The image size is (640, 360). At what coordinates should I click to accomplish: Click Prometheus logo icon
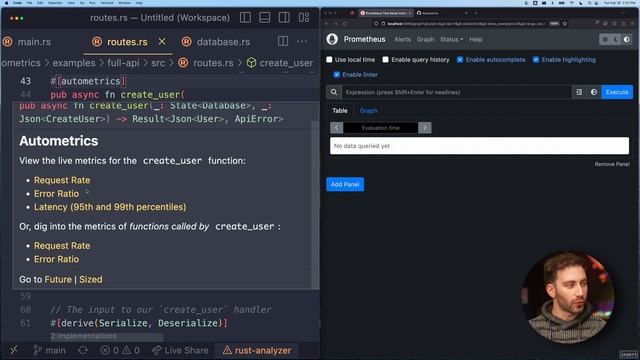(332, 39)
